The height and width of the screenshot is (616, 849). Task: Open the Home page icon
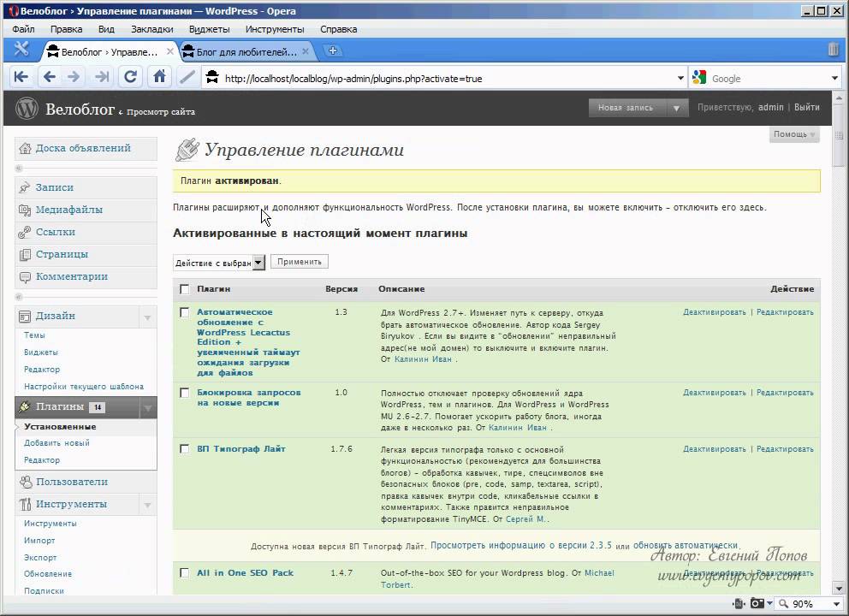pos(159,77)
